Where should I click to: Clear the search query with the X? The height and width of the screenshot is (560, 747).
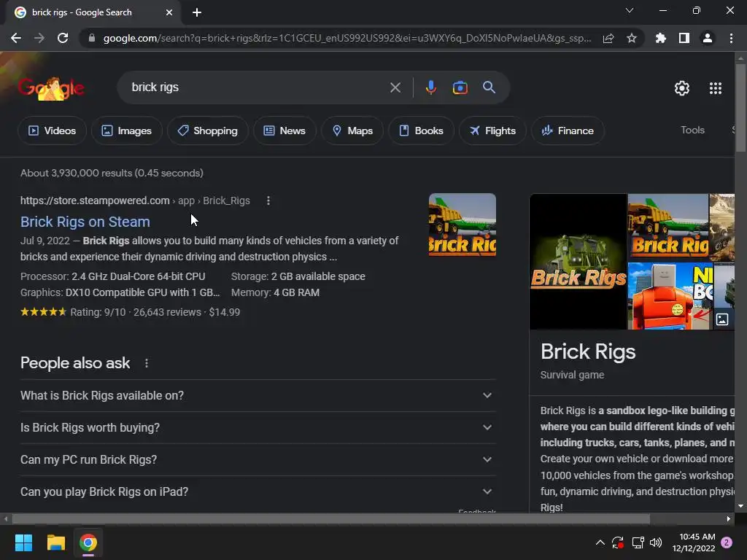pyautogui.click(x=395, y=87)
